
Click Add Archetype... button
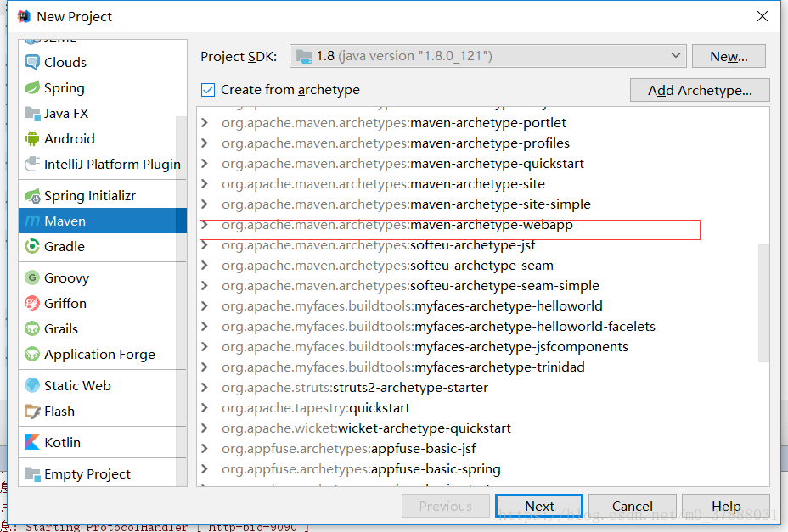click(700, 90)
